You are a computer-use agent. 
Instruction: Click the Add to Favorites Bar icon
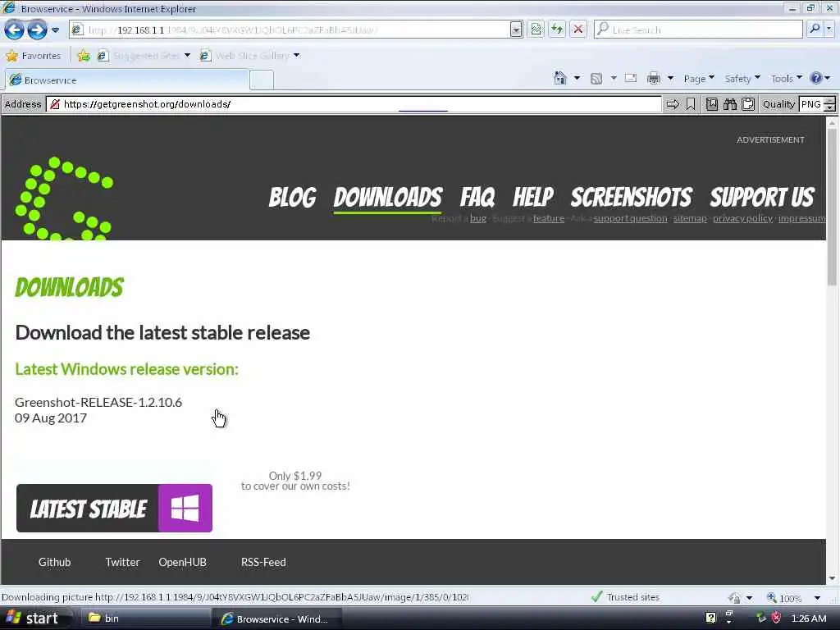(x=84, y=55)
